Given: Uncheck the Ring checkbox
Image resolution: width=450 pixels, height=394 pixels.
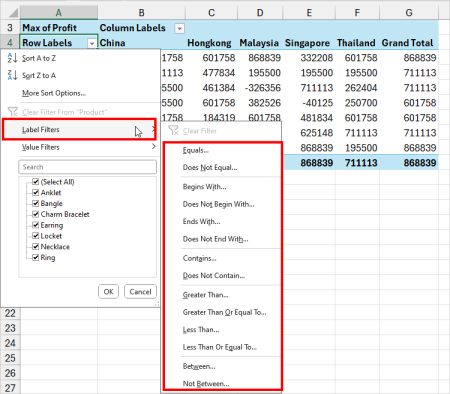Looking at the screenshot, I should pyautogui.click(x=35, y=257).
